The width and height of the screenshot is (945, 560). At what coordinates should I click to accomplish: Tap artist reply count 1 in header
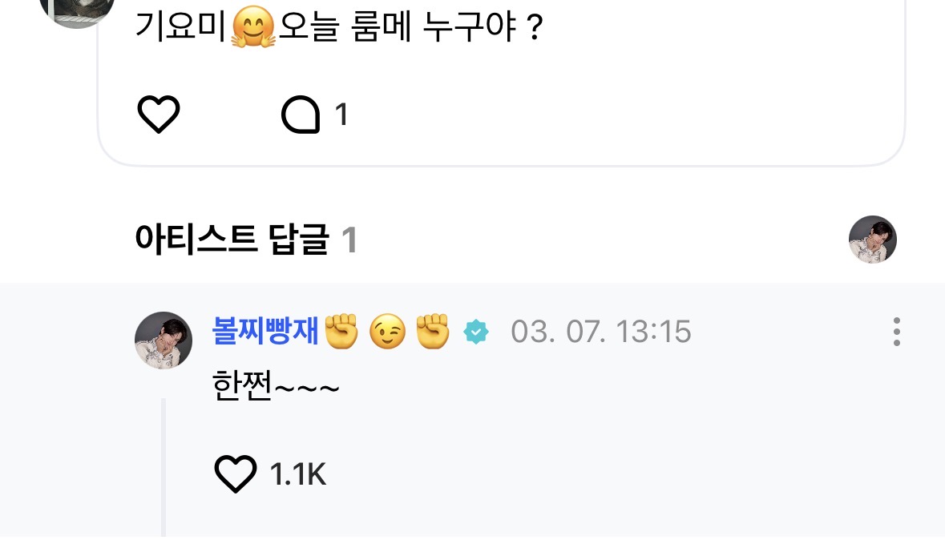pos(349,240)
